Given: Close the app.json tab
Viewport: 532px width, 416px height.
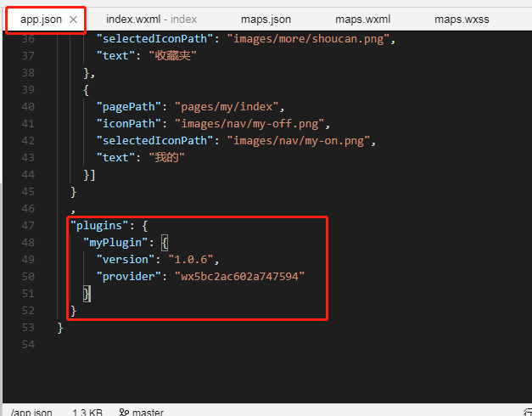Looking at the screenshot, I should click(x=73, y=20).
